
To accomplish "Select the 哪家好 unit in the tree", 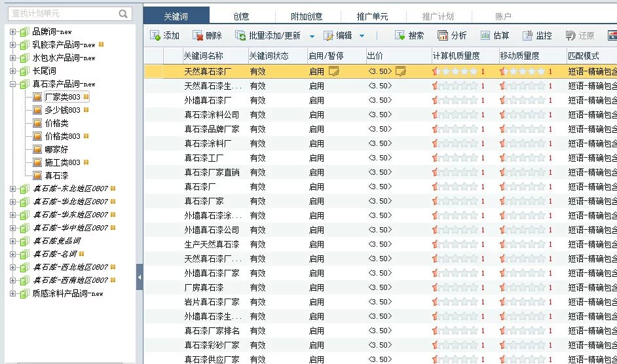I will point(56,149).
